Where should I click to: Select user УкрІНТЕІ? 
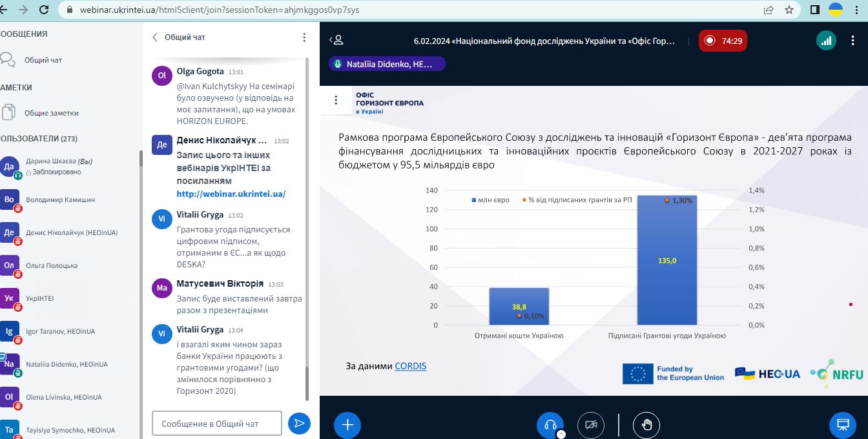click(x=68, y=298)
